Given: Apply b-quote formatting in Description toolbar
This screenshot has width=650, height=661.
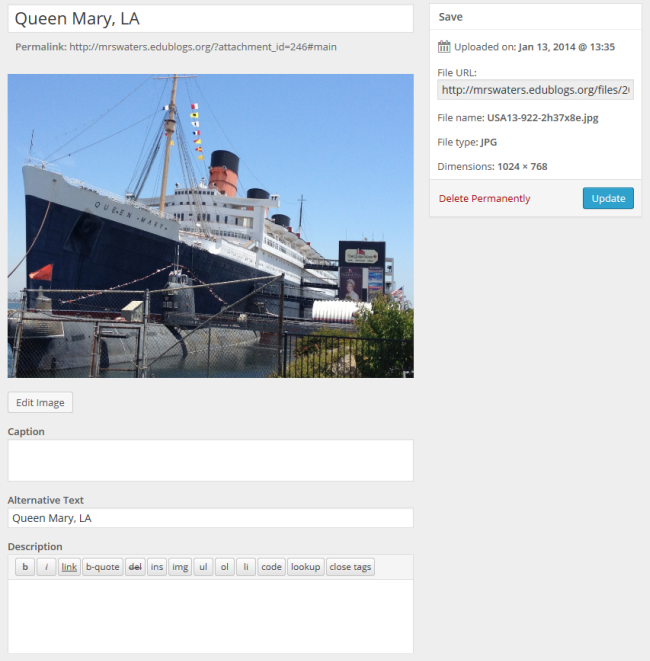Looking at the screenshot, I should [x=102, y=567].
